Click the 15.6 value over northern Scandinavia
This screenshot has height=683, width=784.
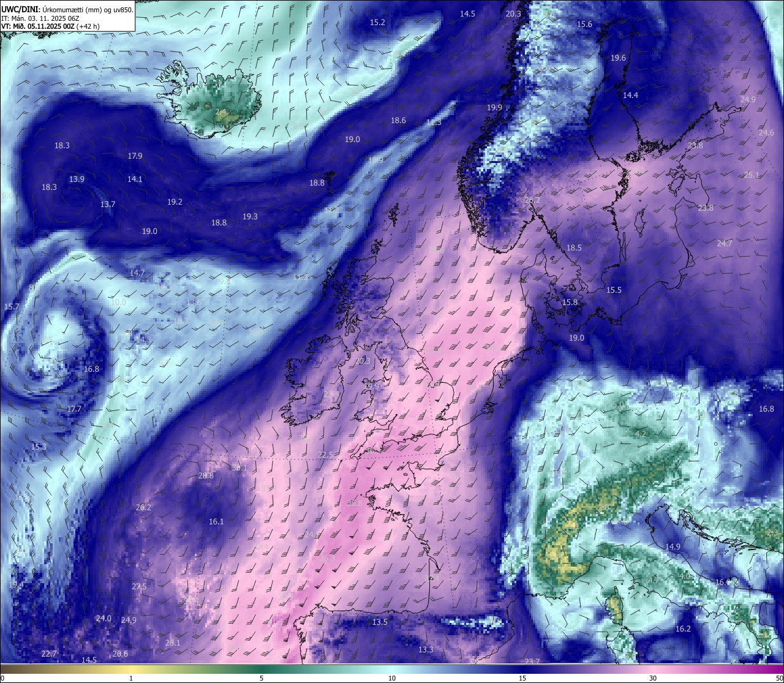(584, 25)
